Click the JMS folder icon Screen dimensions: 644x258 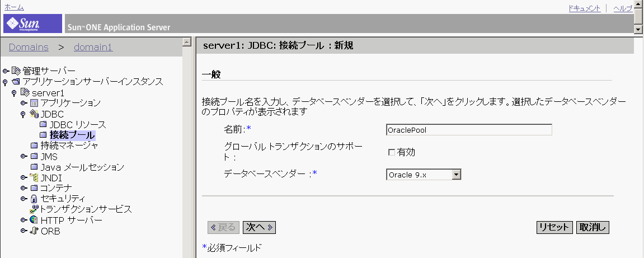coord(34,157)
